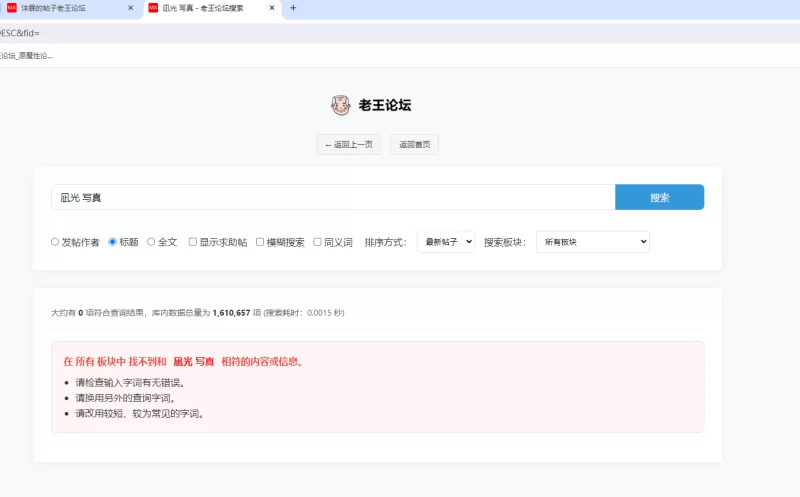Click the 排序方式 label
Image resolution: width=800 pixels, height=497 pixels.
pyautogui.click(x=385, y=242)
